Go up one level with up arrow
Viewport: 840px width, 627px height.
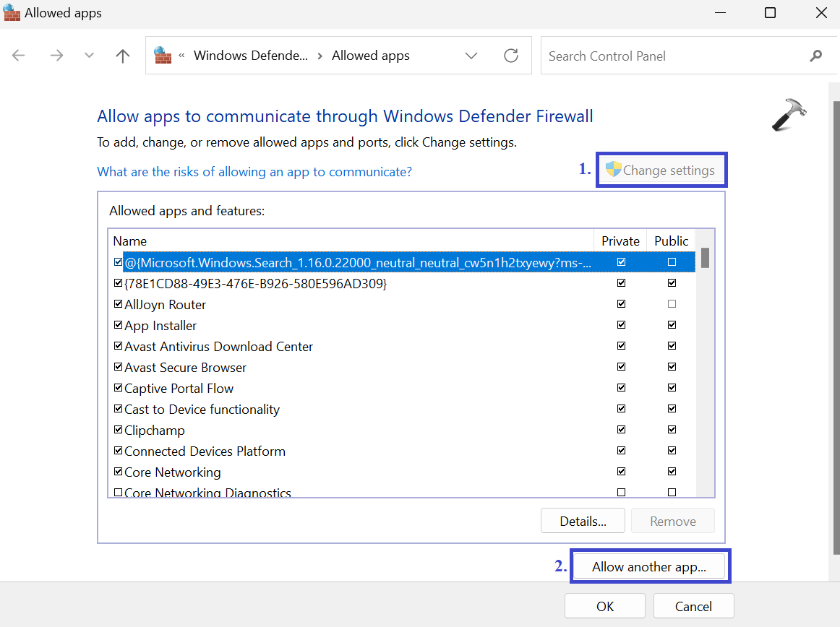click(123, 56)
